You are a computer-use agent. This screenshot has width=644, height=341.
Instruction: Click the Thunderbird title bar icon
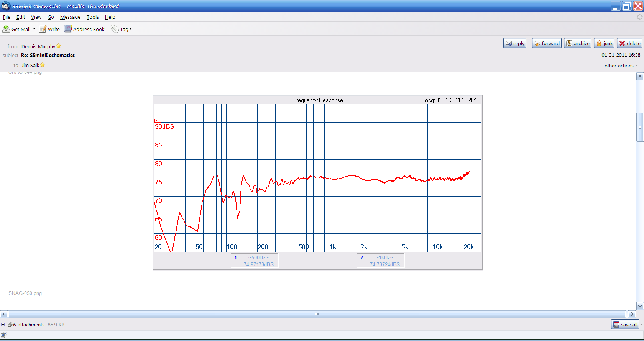(x=5, y=6)
